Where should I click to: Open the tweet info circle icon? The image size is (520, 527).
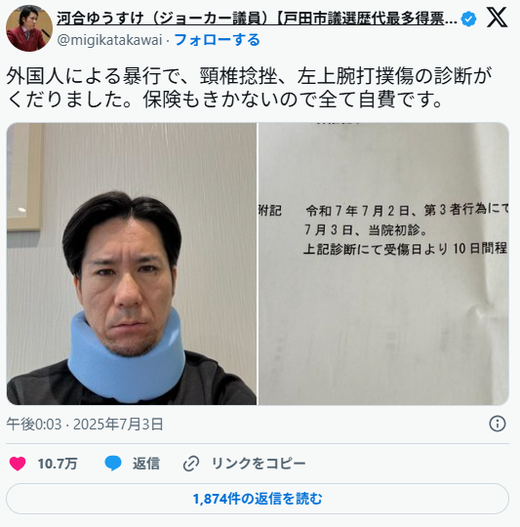click(x=497, y=423)
